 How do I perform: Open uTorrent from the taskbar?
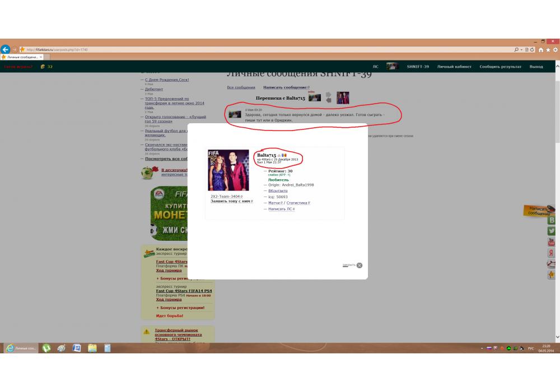pyautogui.click(x=46, y=348)
